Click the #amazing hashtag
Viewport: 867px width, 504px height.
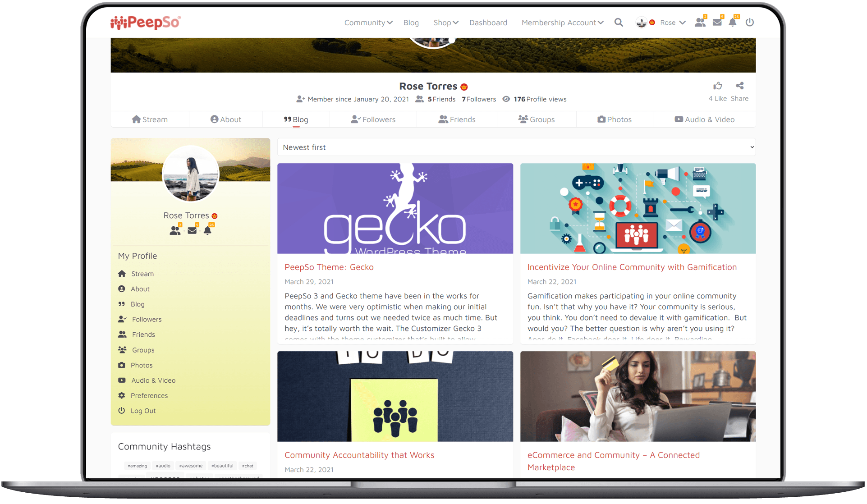click(137, 466)
